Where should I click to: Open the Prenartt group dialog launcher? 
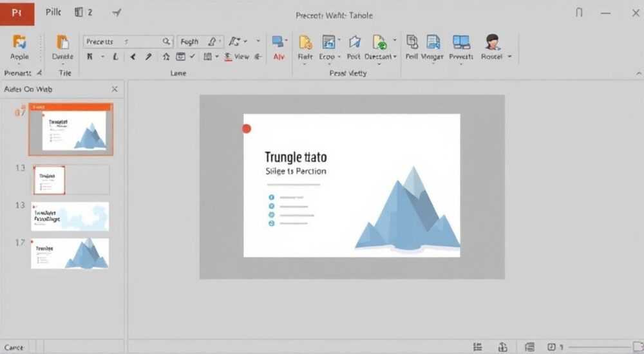tap(39, 73)
